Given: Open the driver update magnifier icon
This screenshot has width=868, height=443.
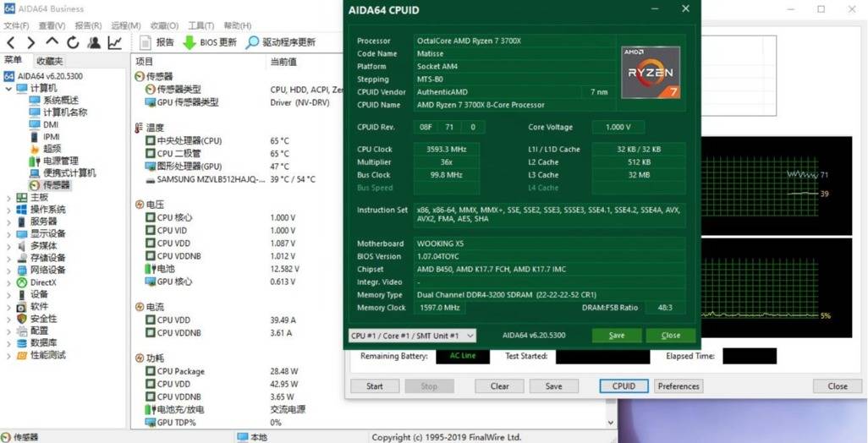Looking at the screenshot, I should tap(252, 42).
